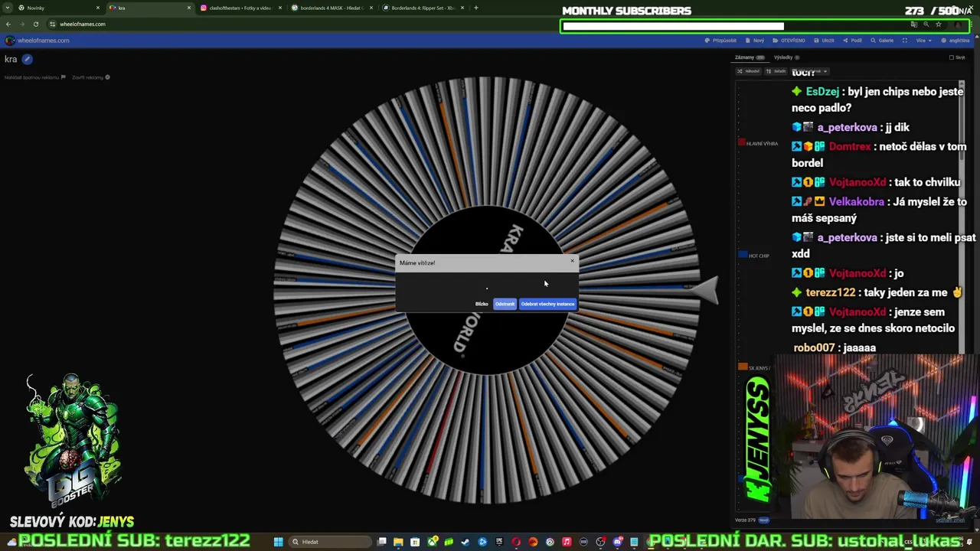
Task: Bookmark this page star icon
Action: click(x=938, y=24)
